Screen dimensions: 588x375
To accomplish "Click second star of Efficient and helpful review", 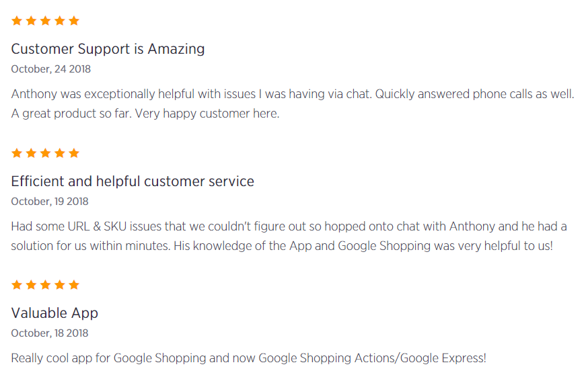I will click(x=31, y=153).
